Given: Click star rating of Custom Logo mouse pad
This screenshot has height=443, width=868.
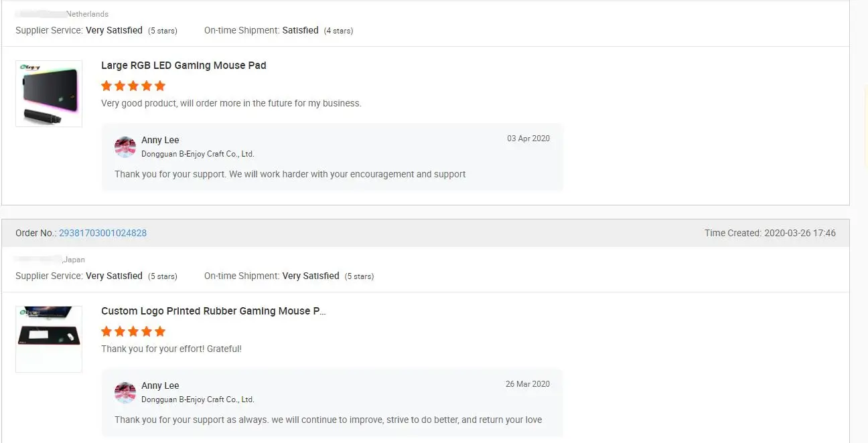Looking at the screenshot, I should pos(133,331).
